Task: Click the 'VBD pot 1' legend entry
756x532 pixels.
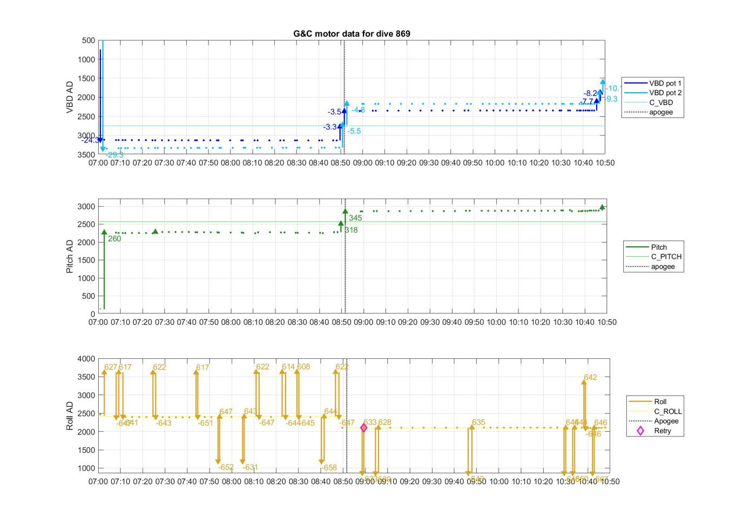Action: [x=653, y=83]
